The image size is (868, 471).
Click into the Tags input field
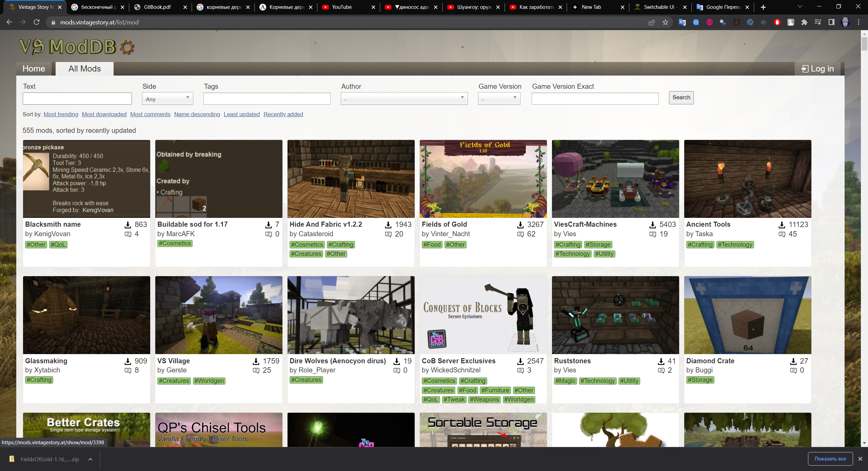[x=267, y=99]
